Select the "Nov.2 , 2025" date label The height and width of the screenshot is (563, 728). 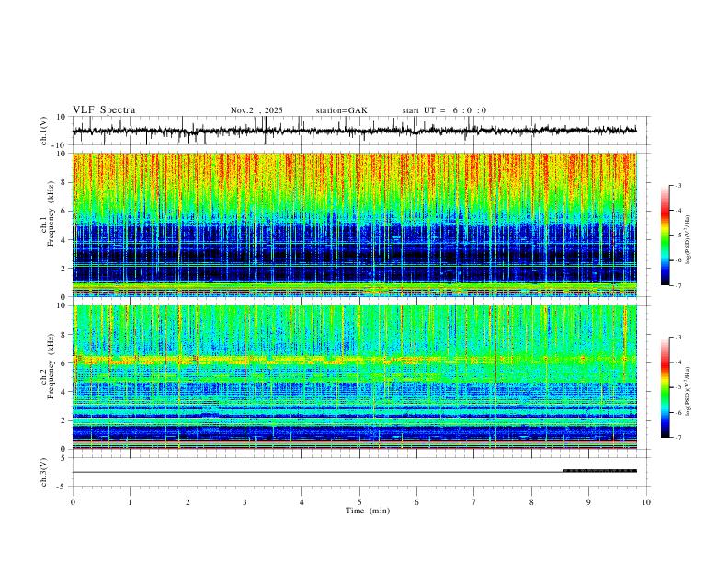(x=256, y=110)
